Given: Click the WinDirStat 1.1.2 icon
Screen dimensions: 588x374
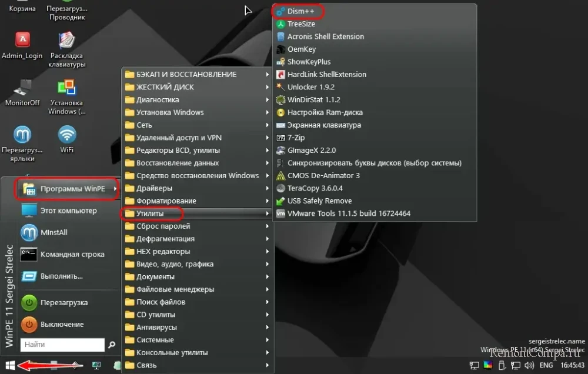Looking at the screenshot, I should [280, 100].
